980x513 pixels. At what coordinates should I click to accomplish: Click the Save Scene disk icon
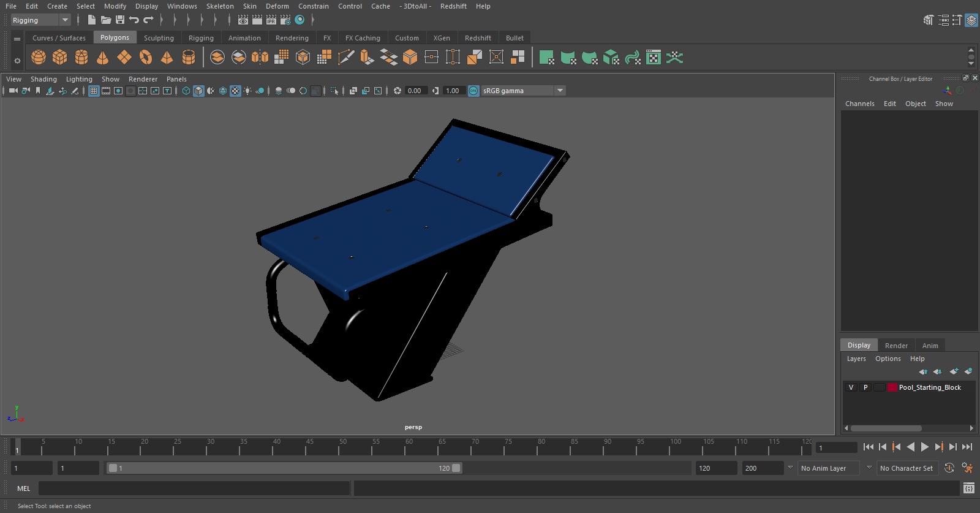tap(120, 20)
